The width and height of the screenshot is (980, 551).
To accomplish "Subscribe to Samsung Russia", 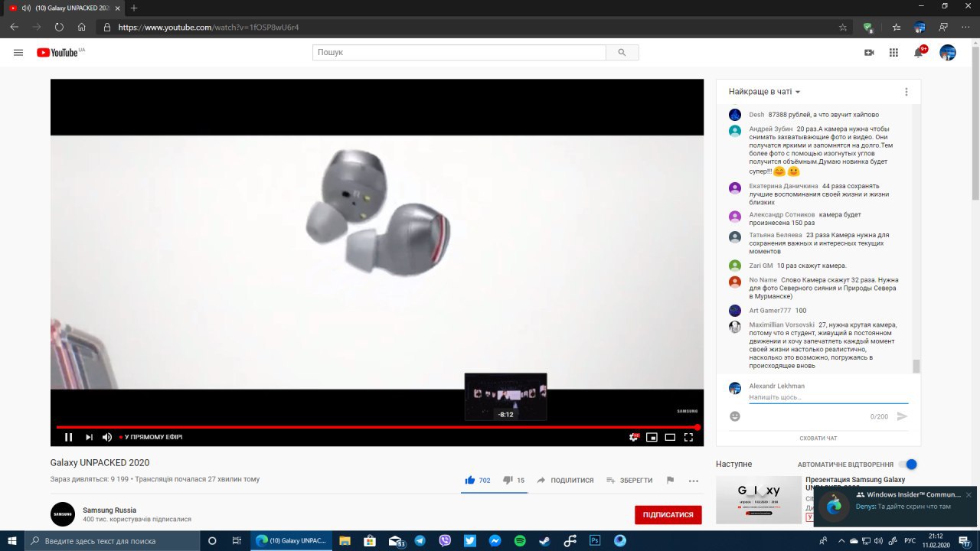I will point(668,515).
